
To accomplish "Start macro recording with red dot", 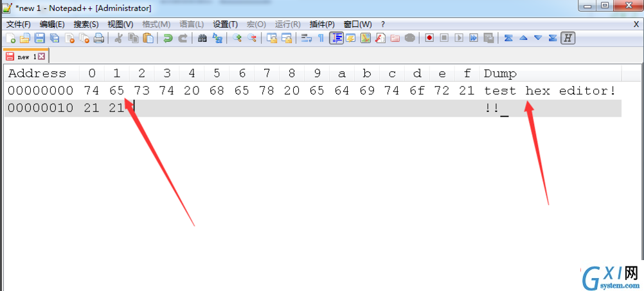I will [429, 38].
